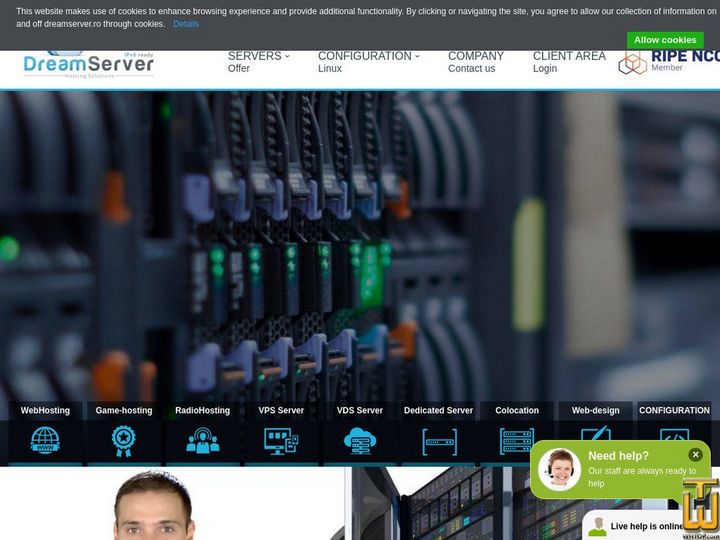Image resolution: width=720 pixels, height=540 pixels.
Task: Open the Live help is online chat bar
Action: [645, 526]
